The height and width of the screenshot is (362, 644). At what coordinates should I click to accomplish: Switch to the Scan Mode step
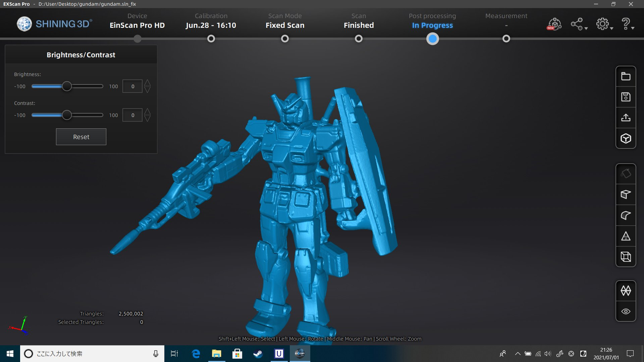285,39
